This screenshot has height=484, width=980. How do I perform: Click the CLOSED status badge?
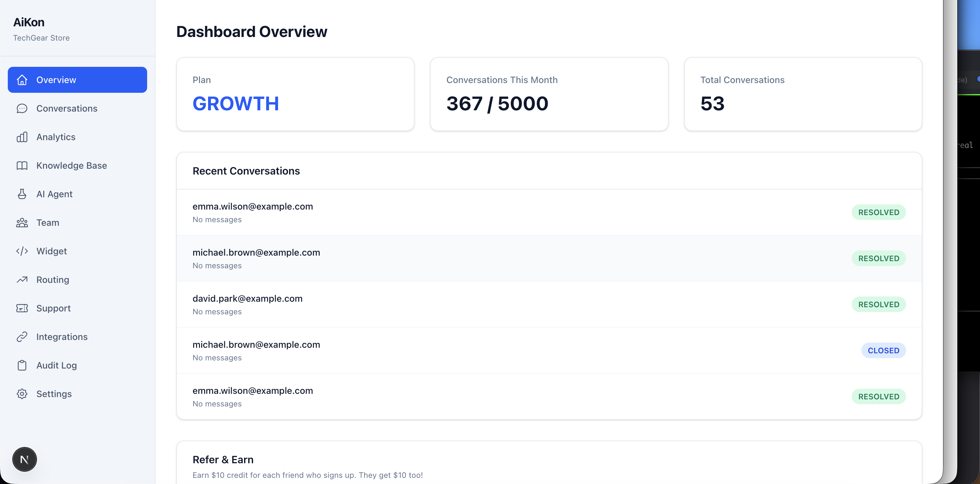click(883, 350)
